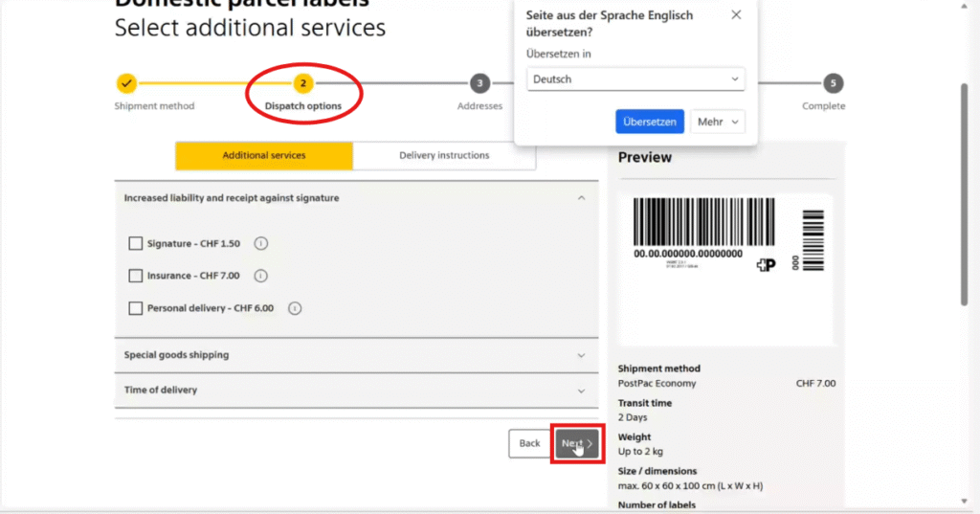Image resolution: width=980 pixels, height=514 pixels.
Task: Enable the Signature CHF 1.50 checkbox
Action: 135,244
